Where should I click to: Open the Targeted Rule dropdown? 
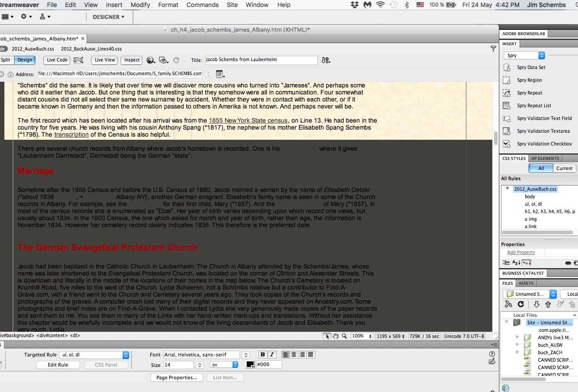[x=95, y=355]
